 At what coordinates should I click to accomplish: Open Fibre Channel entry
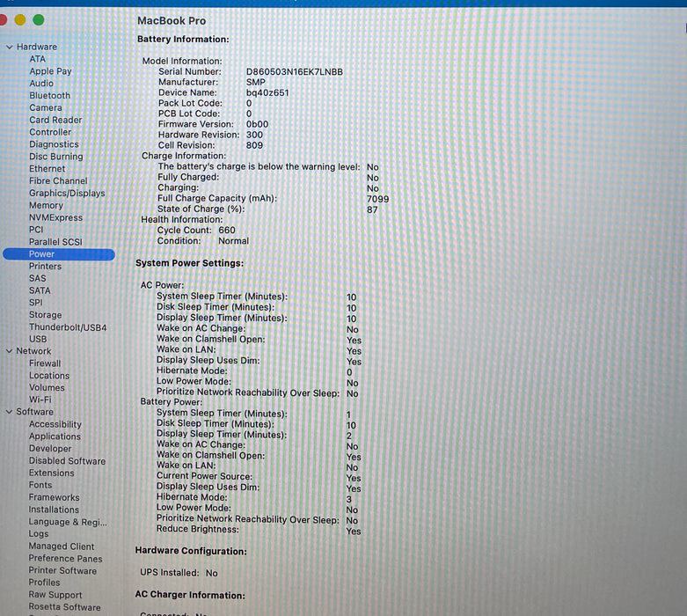(58, 180)
